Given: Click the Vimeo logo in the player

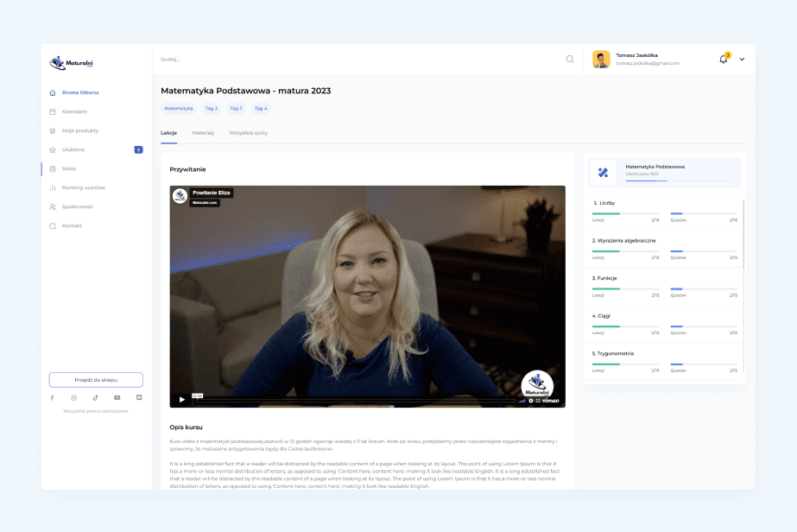Looking at the screenshot, I should 551,401.
